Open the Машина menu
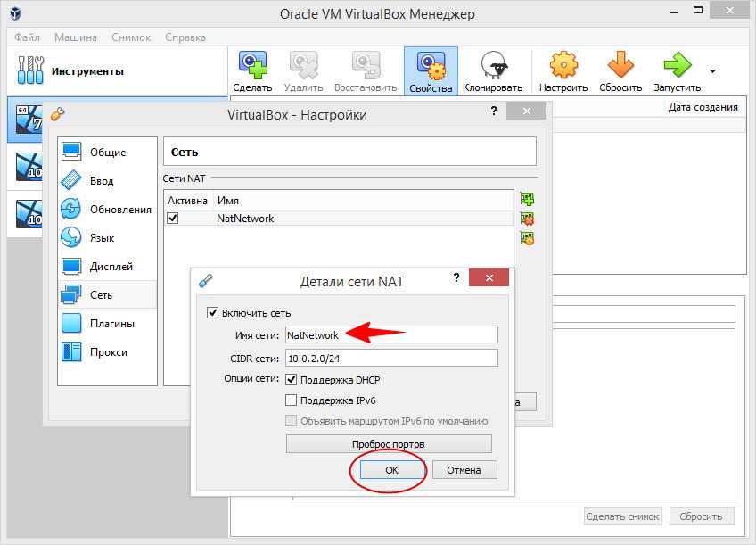Viewport: 756px width, 545px height. 76,37
